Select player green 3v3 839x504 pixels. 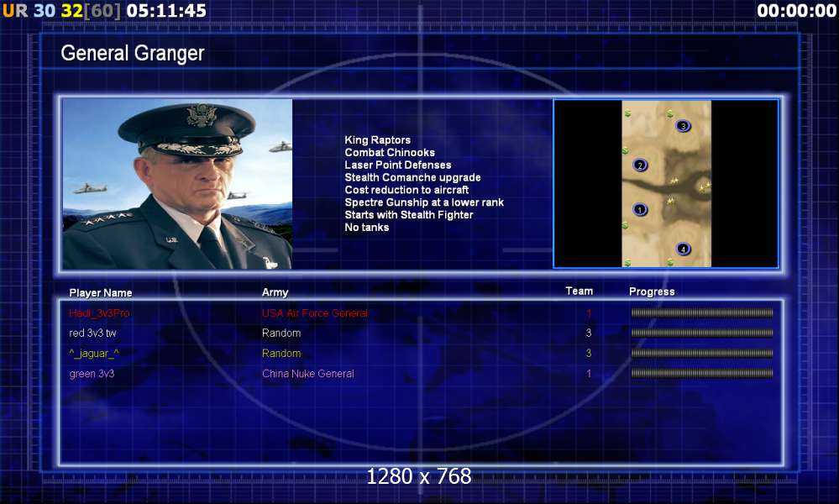92,374
